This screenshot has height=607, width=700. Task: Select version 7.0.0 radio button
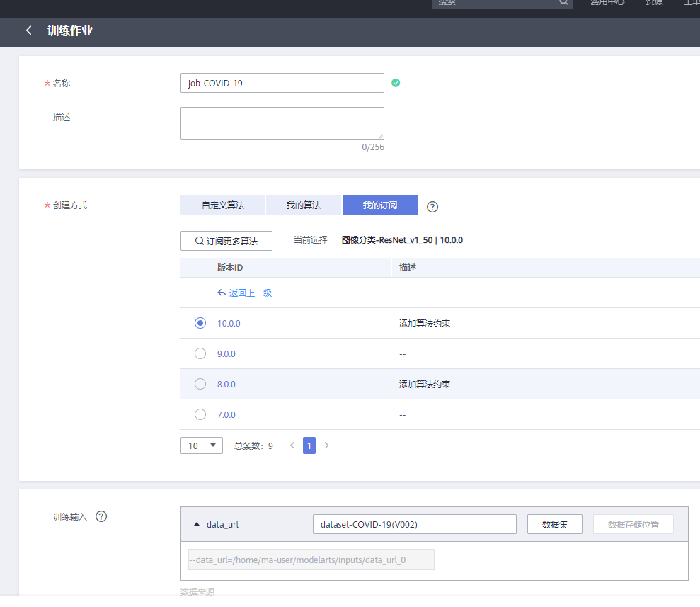[x=200, y=414]
